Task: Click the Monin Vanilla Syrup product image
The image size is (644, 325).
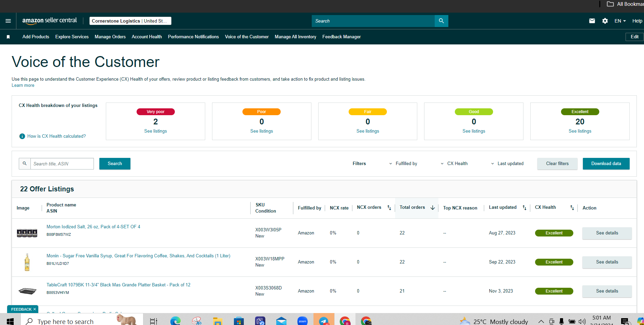Action: coord(27,262)
